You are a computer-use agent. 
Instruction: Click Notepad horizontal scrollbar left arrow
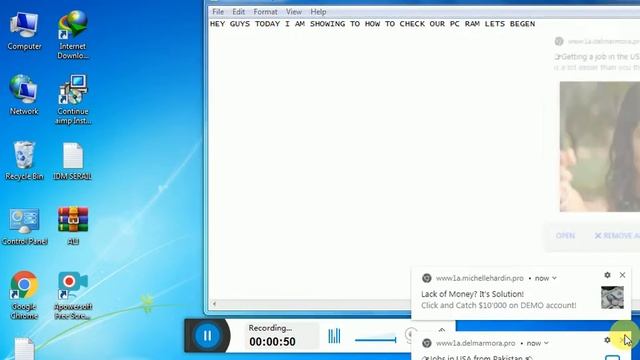[x=214, y=304]
